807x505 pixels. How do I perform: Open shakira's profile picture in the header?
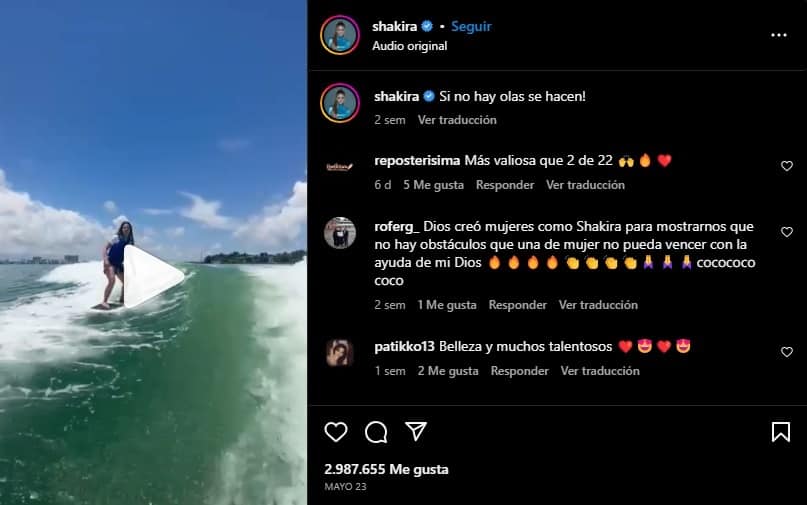[340, 35]
